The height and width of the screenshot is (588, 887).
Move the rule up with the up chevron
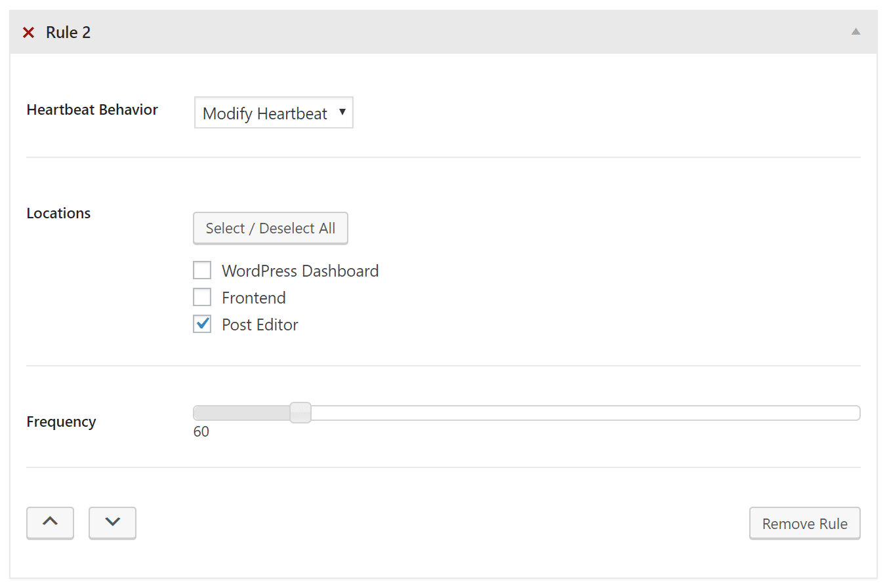(x=50, y=522)
